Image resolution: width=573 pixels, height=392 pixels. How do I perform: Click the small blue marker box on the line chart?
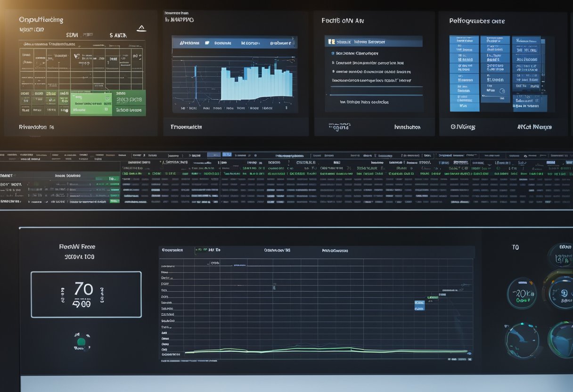pyautogui.click(x=419, y=305)
